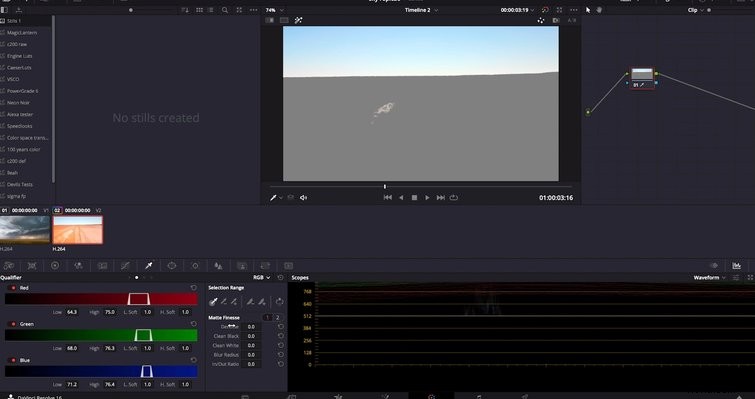Open the Motion Effects palette
This screenshot has height=399, width=755.
click(102, 266)
